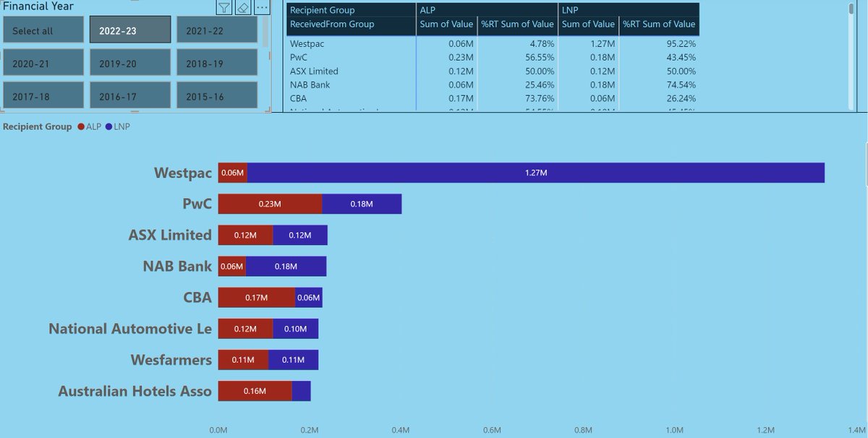Image resolution: width=868 pixels, height=438 pixels.
Task: Select the 2019-20 financial year
Action: pyautogui.click(x=130, y=63)
